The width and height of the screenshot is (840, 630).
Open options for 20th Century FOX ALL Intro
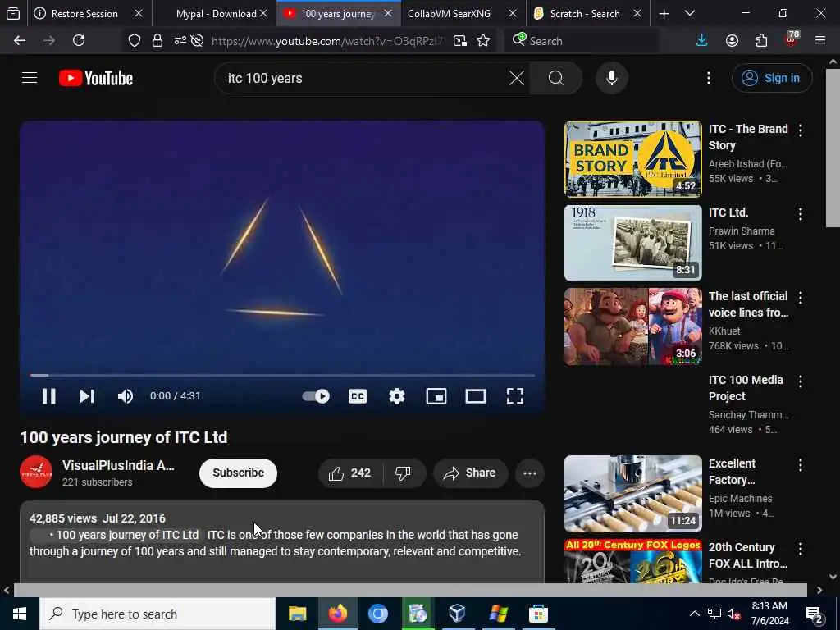[x=801, y=548]
